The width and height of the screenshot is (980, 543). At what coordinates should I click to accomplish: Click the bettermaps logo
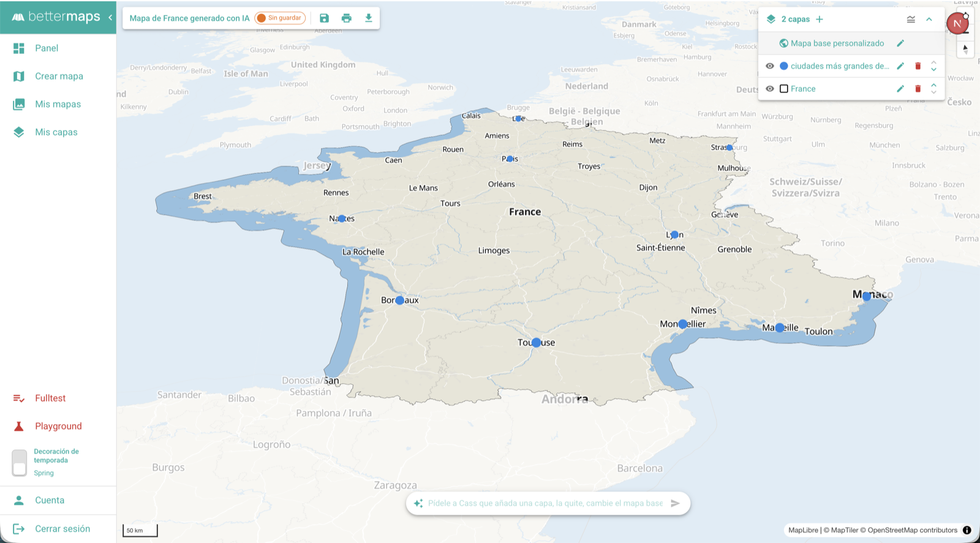coord(56,17)
